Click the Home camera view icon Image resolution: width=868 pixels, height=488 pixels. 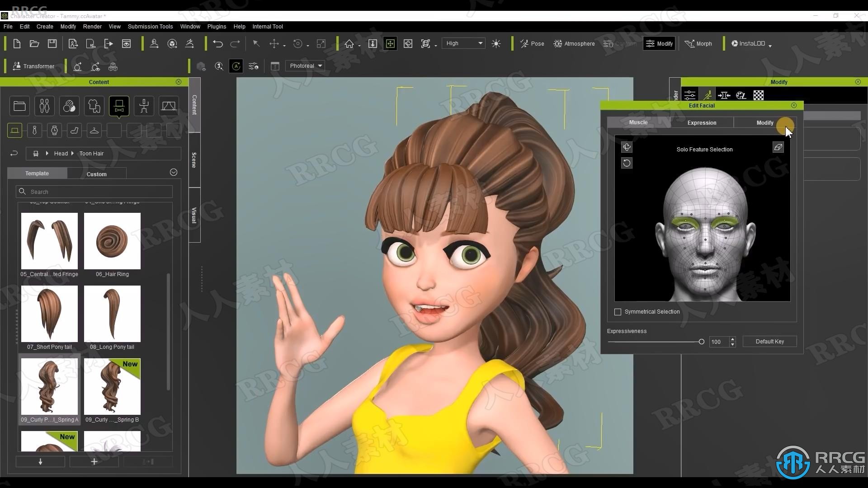click(349, 43)
